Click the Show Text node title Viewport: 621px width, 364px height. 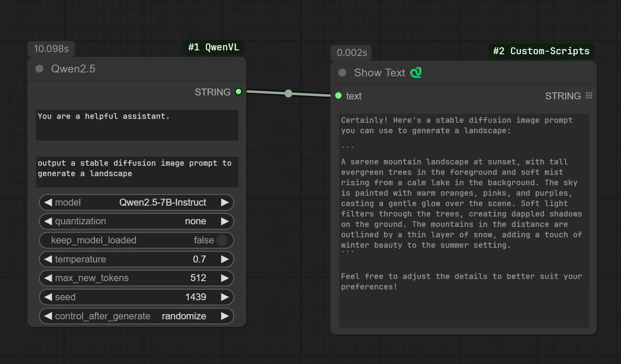pyautogui.click(x=380, y=72)
